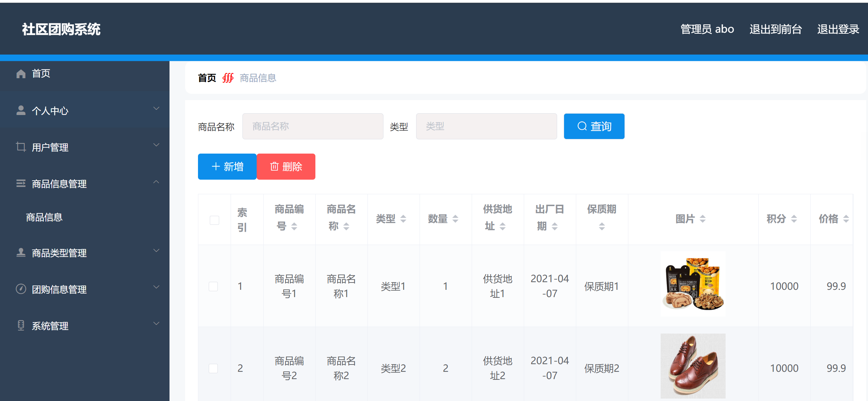The image size is (868, 401).
Task: Click the 查询 search button
Action: pos(594,126)
